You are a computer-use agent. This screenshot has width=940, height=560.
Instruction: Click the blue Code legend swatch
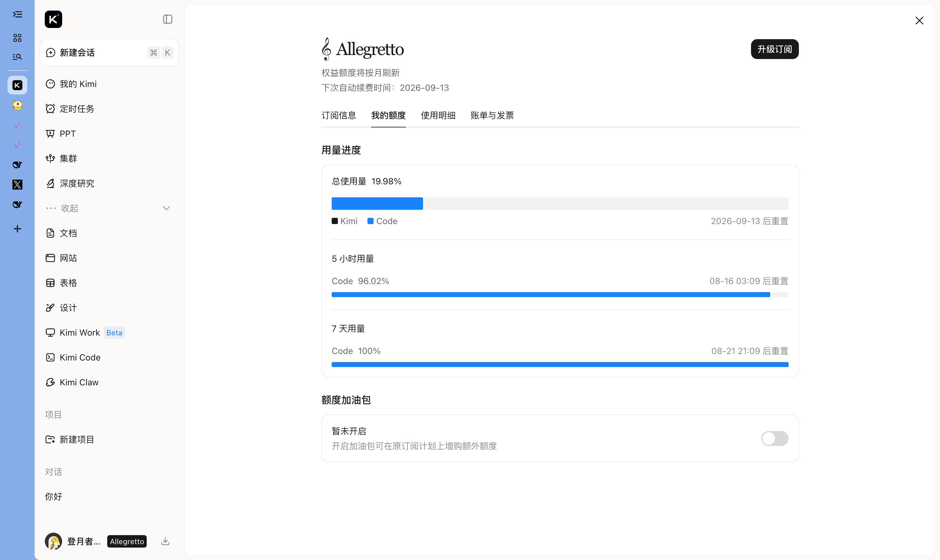click(371, 221)
